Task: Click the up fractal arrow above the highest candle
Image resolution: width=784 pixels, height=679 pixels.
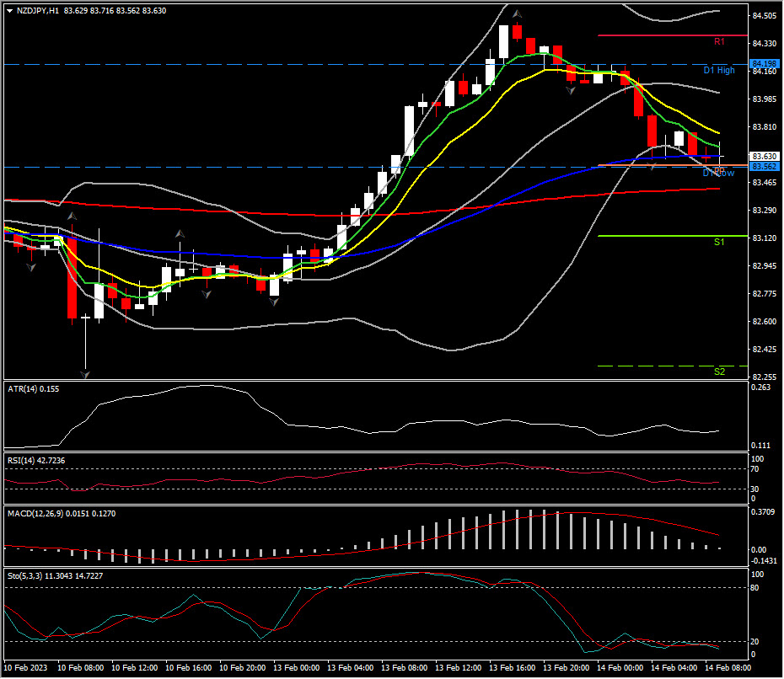Action: coord(516,13)
